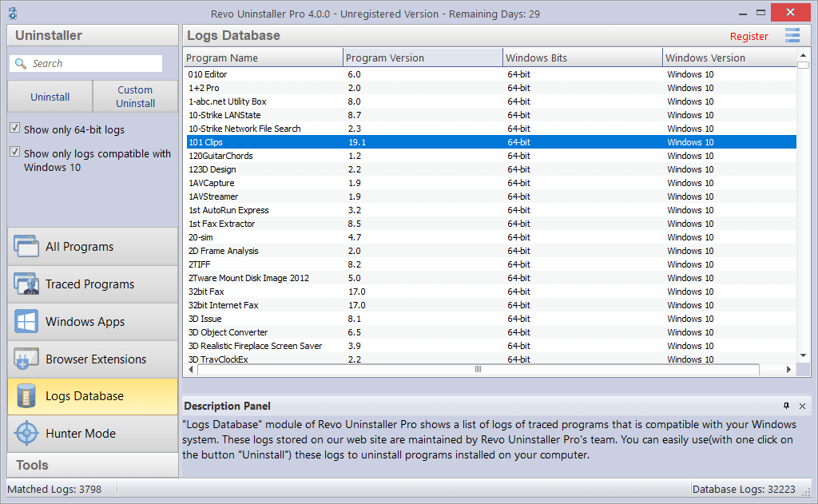This screenshot has width=818, height=504.
Task: Sort by Windows Version column header
Action: coord(729,58)
